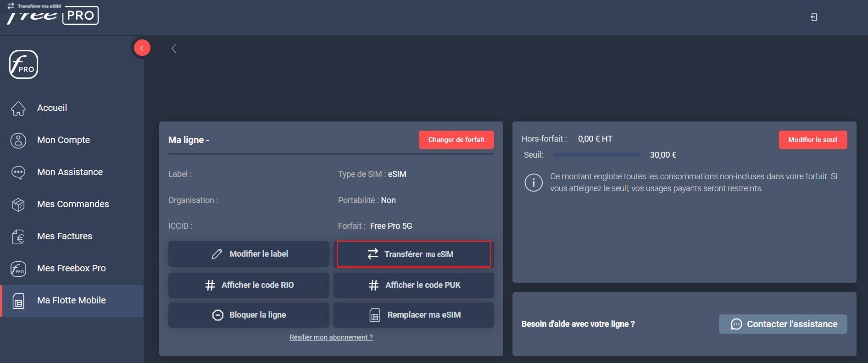Navigate to Mon Assistance
This screenshot has height=363, width=868.
pyautogui.click(x=72, y=172)
